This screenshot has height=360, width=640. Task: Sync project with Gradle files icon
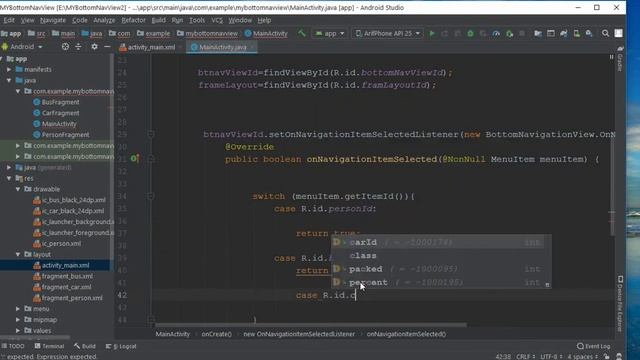click(564, 33)
